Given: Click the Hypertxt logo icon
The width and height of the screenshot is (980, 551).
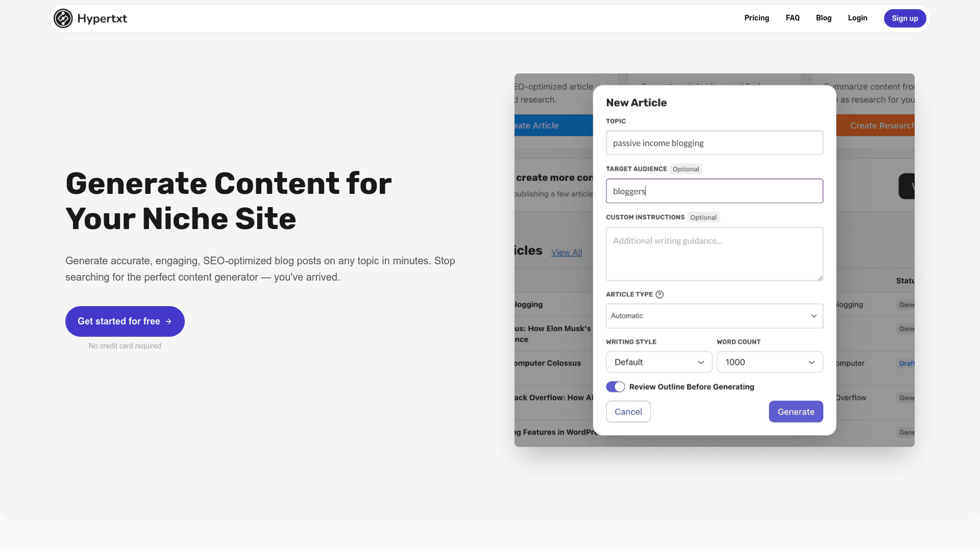Looking at the screenshot, I should (63, 18).
